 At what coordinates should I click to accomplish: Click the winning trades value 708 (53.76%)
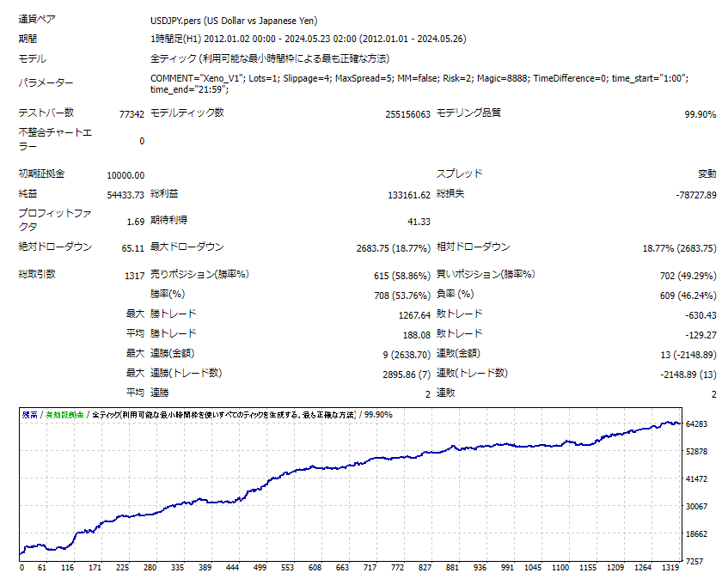pyautogui.click(x=402, y=296)
